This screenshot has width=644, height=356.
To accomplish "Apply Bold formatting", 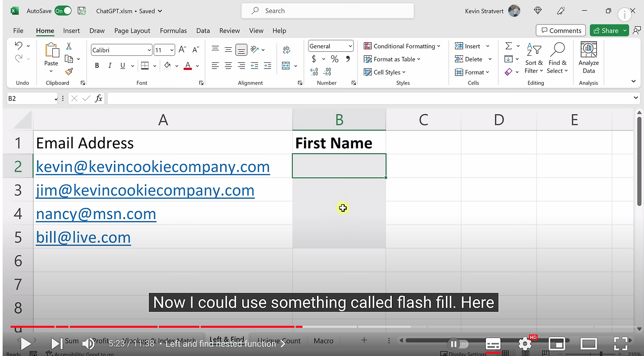I will [x=97, y=65].
